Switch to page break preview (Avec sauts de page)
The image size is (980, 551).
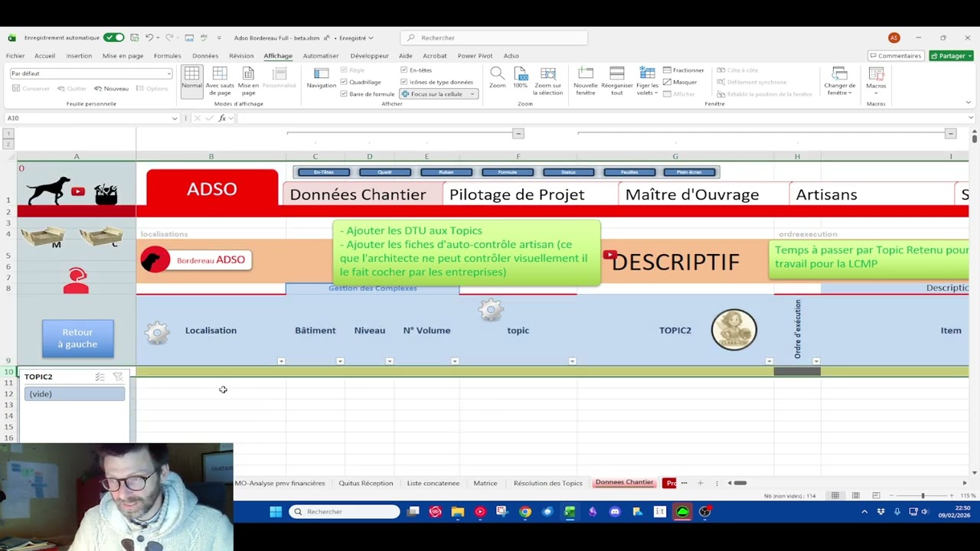(x=220, y=80)
